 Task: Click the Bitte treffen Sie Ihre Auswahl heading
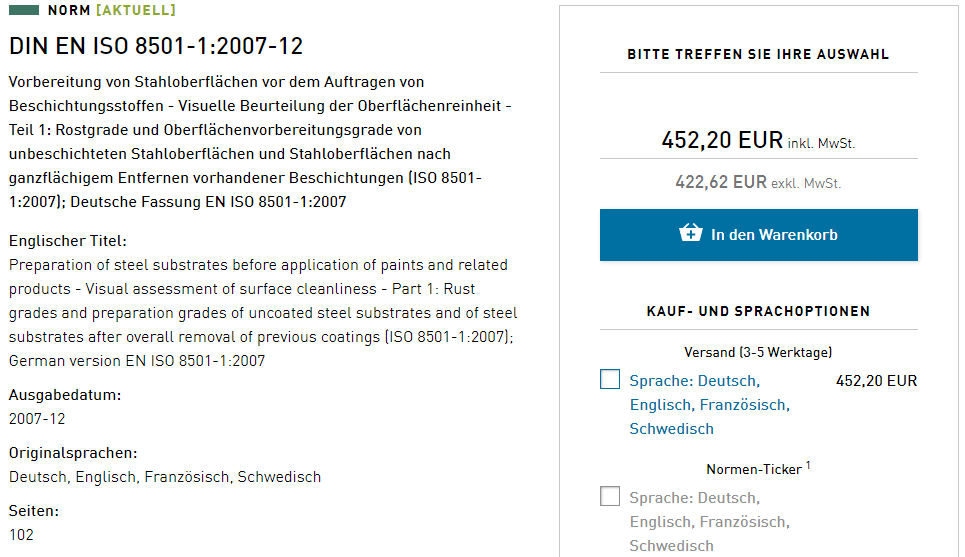click(758, 54)
